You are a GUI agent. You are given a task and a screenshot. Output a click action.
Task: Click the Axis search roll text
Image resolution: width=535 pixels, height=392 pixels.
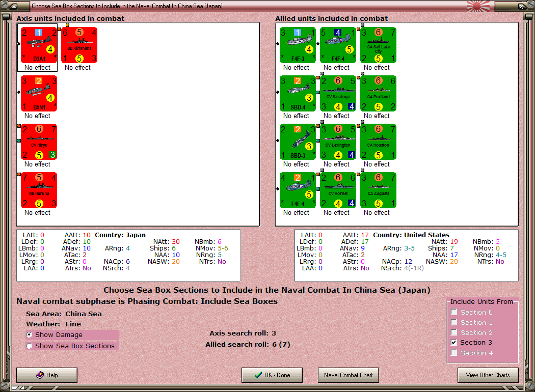[243, 333]
